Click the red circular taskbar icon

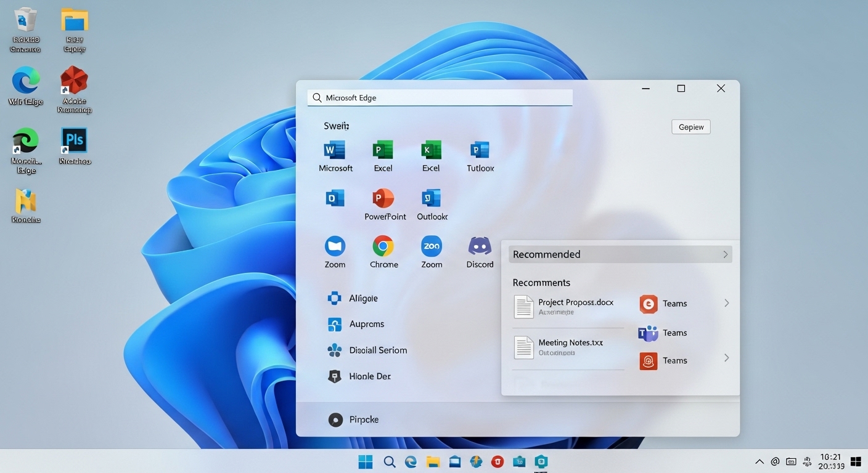pos(497,461)
